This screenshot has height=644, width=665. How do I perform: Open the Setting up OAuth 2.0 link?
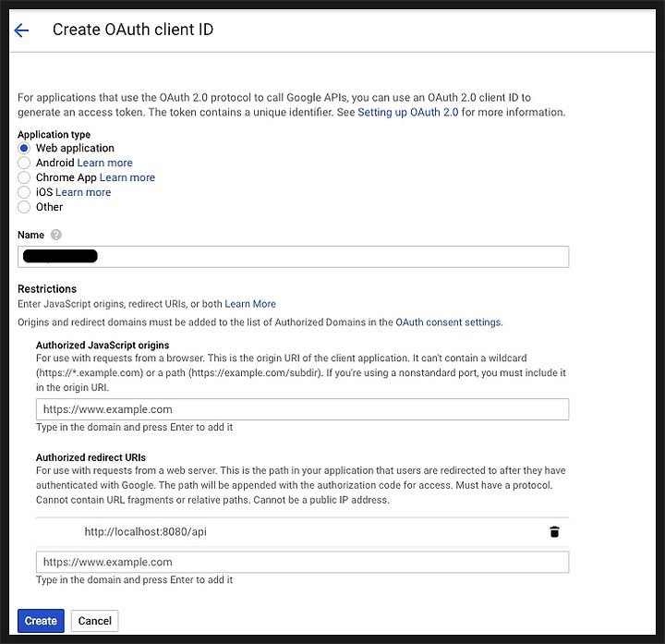click(408, 113)
